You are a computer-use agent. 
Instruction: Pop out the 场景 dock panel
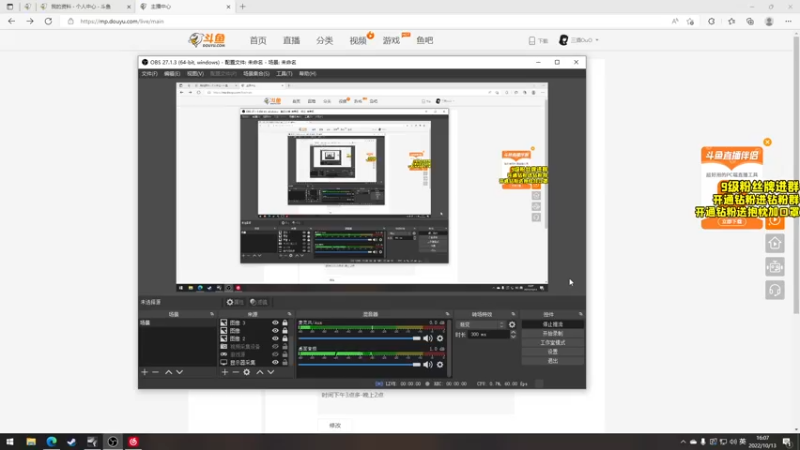[212, 314]
